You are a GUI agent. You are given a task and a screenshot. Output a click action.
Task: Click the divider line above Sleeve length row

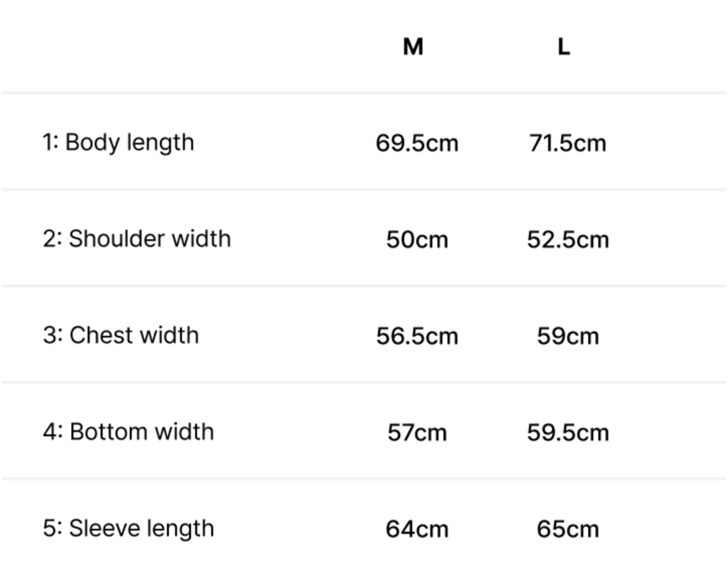(364, 479)
